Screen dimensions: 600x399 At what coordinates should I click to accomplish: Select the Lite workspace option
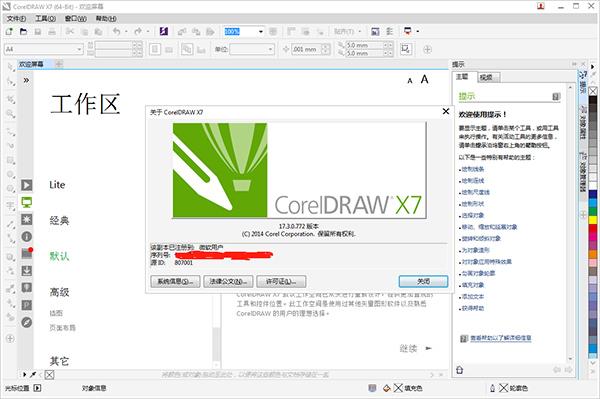tap(57, 185)
